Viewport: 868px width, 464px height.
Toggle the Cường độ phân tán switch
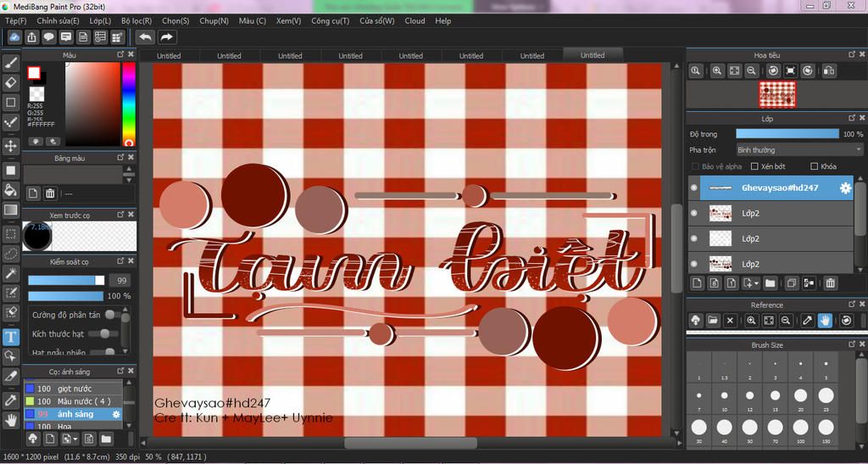click(x=113, y=315)
